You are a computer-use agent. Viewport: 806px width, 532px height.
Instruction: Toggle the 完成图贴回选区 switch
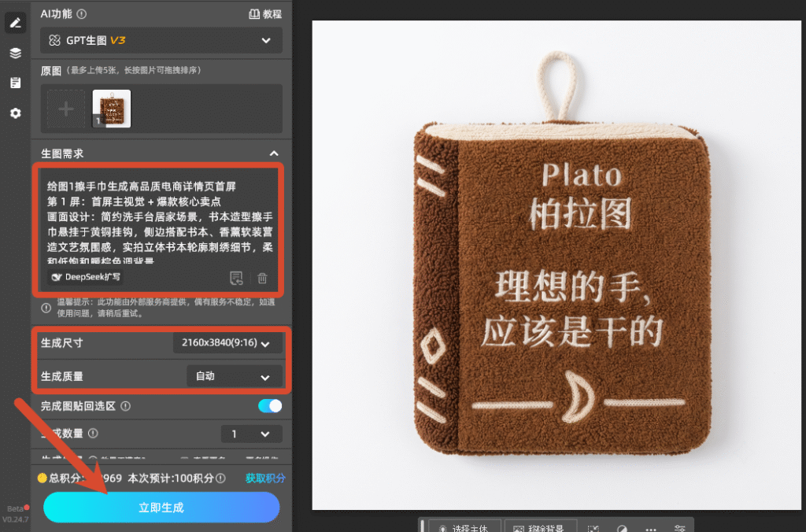(x=270, y=406)
